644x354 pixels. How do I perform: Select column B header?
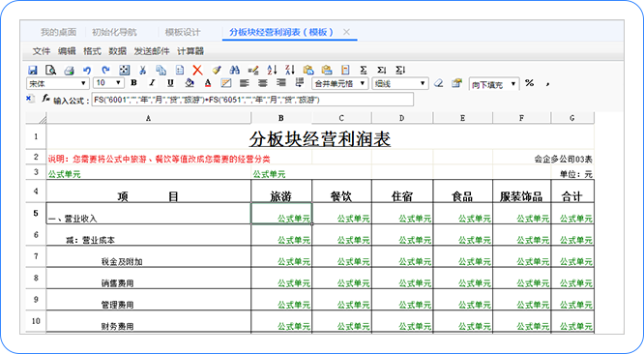click(x=281, y=118)
